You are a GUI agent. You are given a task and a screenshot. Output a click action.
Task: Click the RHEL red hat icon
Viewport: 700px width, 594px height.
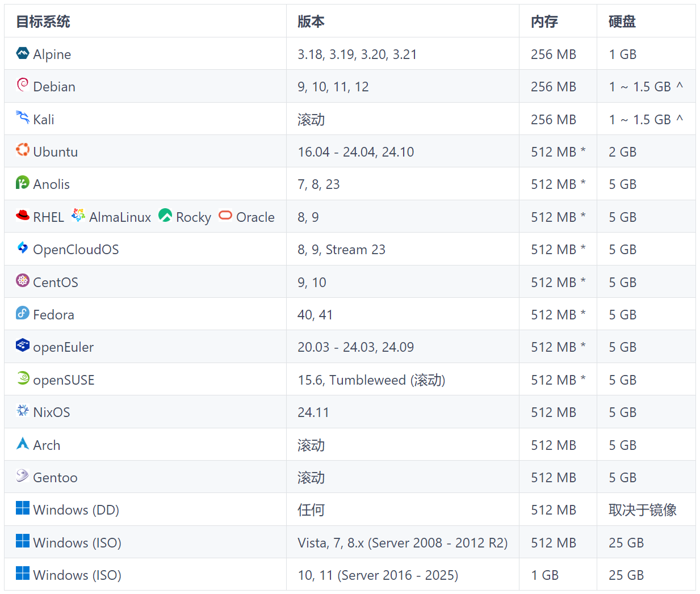click(23, 215)
